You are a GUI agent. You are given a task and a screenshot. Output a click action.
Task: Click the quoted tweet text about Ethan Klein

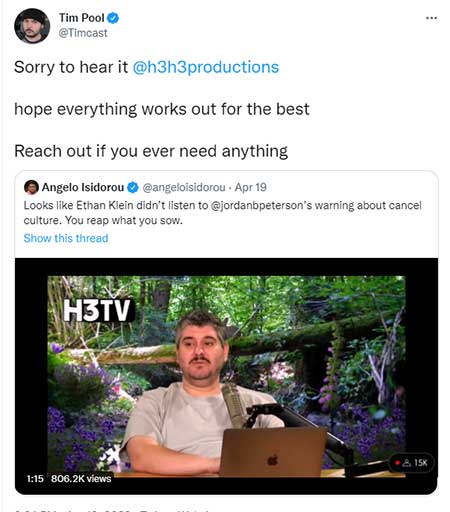point(222,213)
